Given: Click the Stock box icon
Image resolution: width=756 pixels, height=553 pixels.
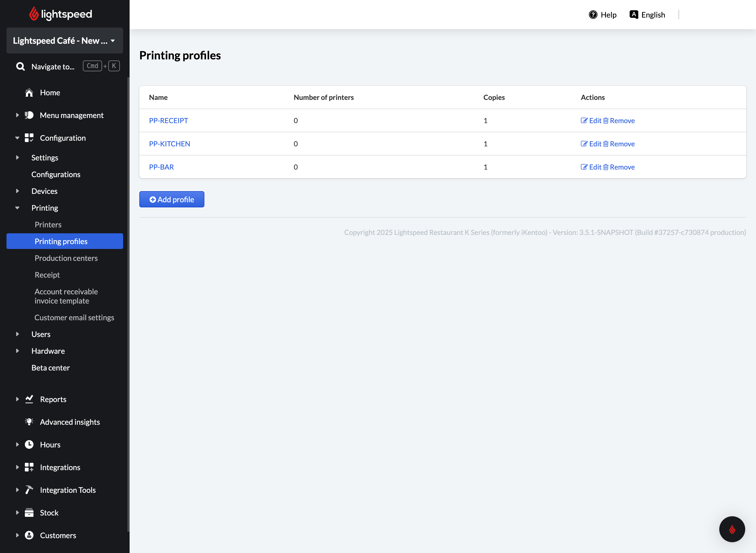Looking at the screenshot, I should click(29, 512).
